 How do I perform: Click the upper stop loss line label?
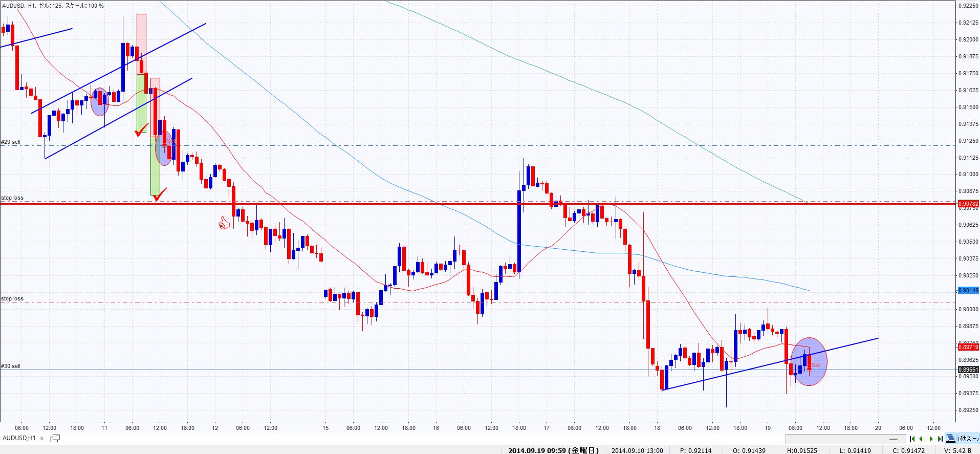(x=12, y=198)
